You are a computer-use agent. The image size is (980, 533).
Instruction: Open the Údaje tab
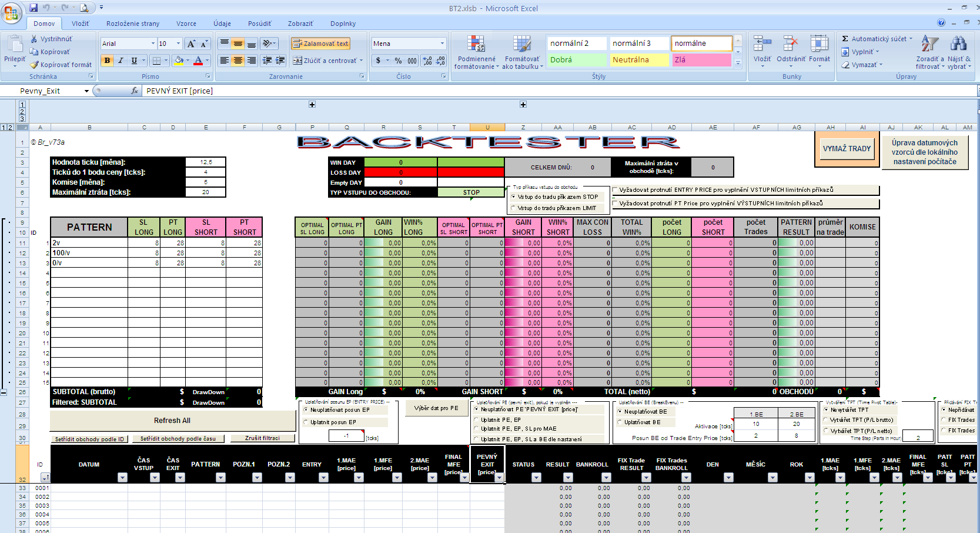tap(222, 24)
